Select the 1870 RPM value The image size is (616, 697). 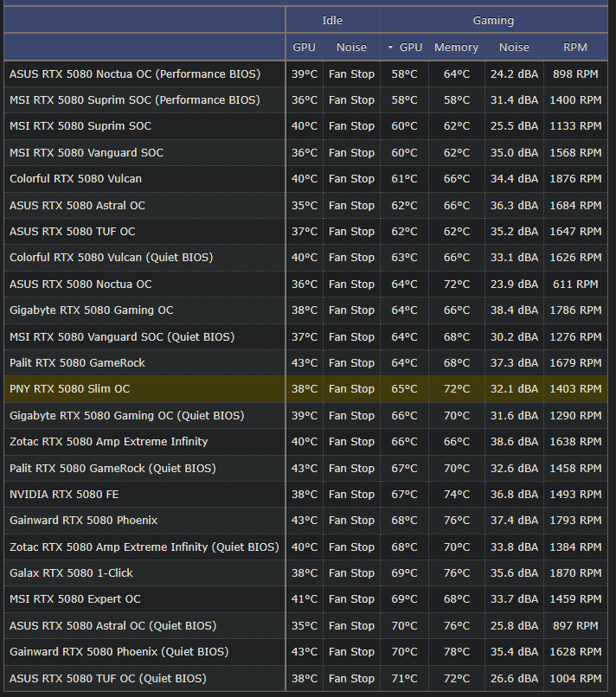(575, 573)
